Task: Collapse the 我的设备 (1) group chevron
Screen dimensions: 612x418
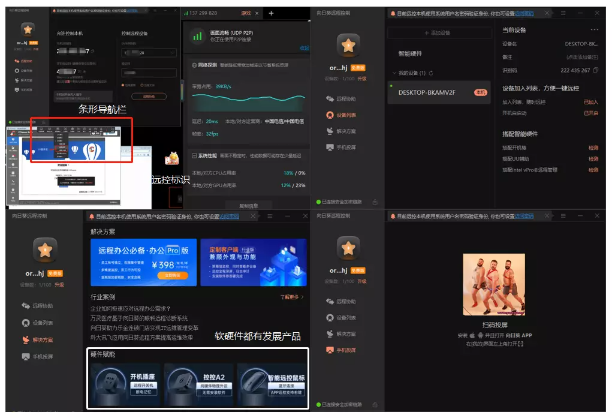Action: click(x=393, y=73)
